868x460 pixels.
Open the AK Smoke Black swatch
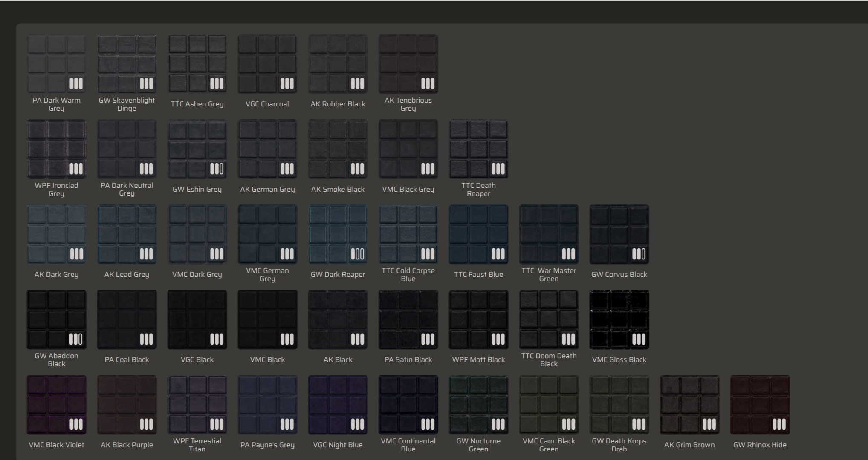click(x=338, y=149)
